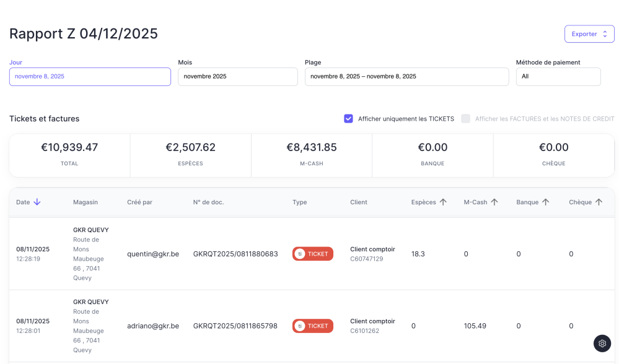Toggle Afficher les FACTURES et NOTES DE CREDIT

pos(465,119)
